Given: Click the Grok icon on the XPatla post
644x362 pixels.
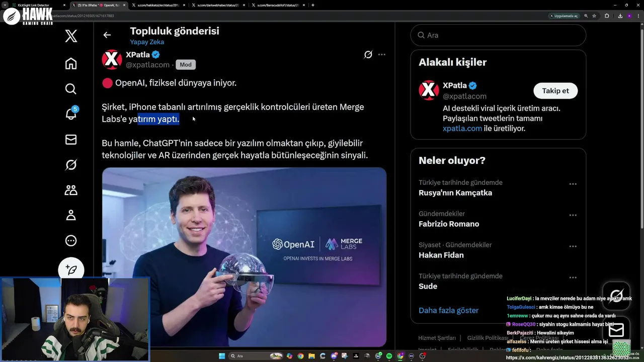Looking at the screenshot, I should pyautogui.click(x=368, y=54).
